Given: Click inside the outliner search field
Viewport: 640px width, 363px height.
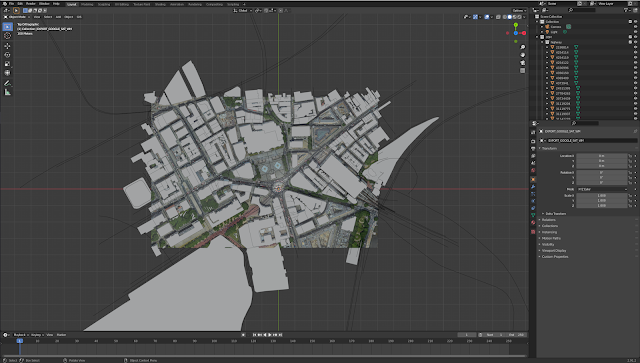Looking at the screenshot, I should (582, 10).
